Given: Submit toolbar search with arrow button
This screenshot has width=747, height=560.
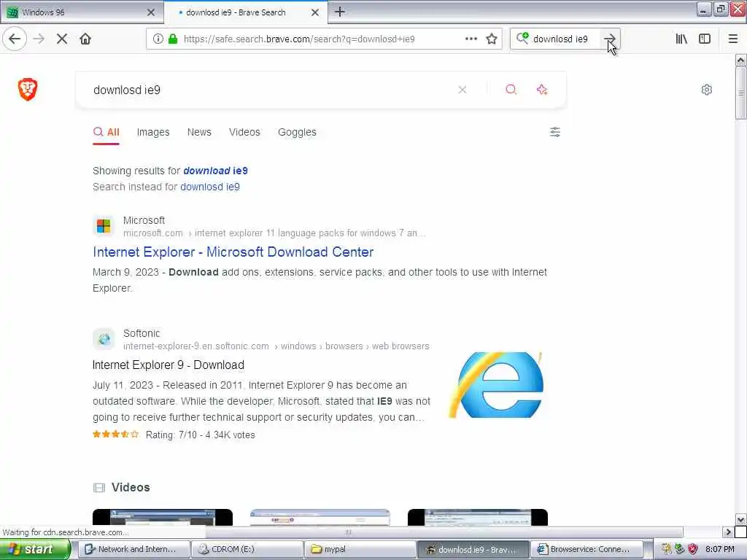Looking at the screenshot, I should click(609, 39).
